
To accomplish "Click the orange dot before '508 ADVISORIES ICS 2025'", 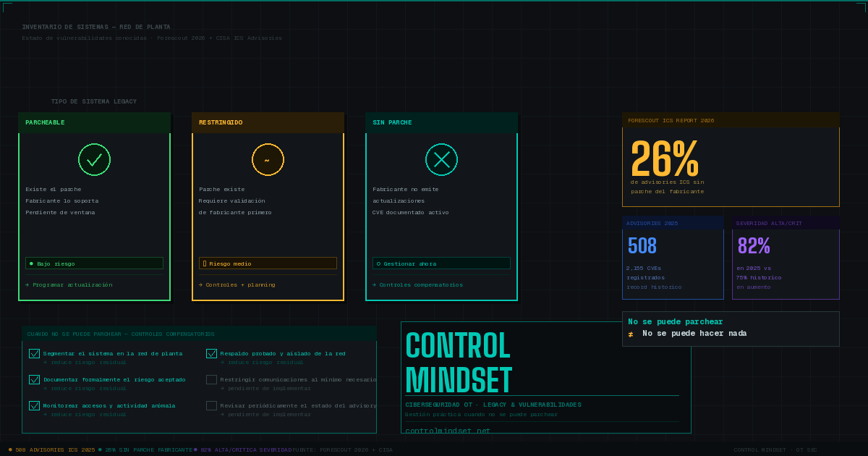I will 10,449.
